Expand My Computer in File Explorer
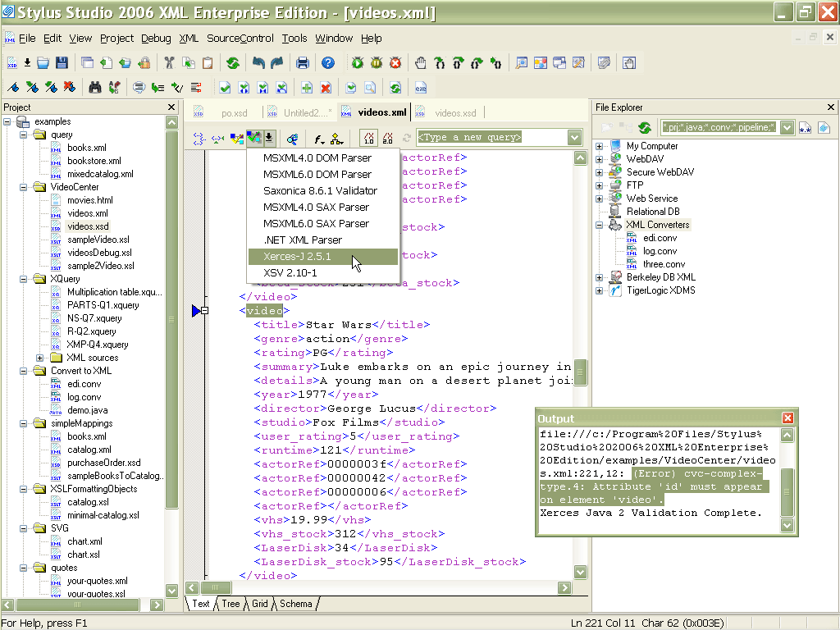Viewport: 840px width, 630px height. coord(599,146)
